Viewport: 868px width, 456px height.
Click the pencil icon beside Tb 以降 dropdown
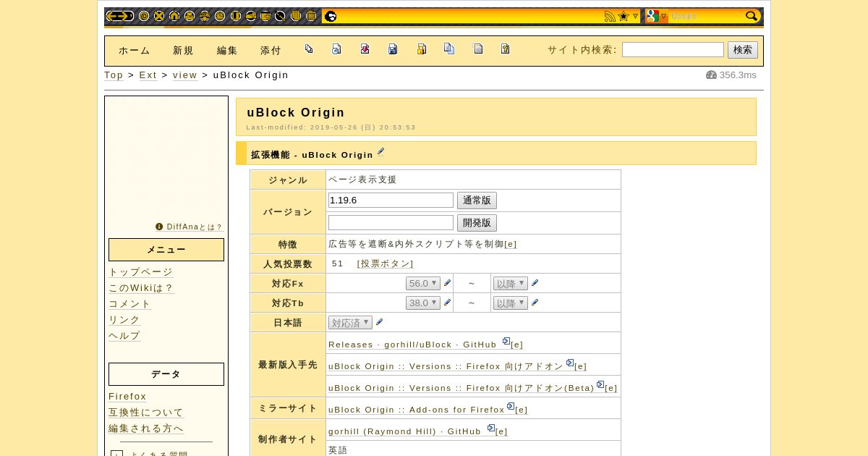(x=535, y=303)
